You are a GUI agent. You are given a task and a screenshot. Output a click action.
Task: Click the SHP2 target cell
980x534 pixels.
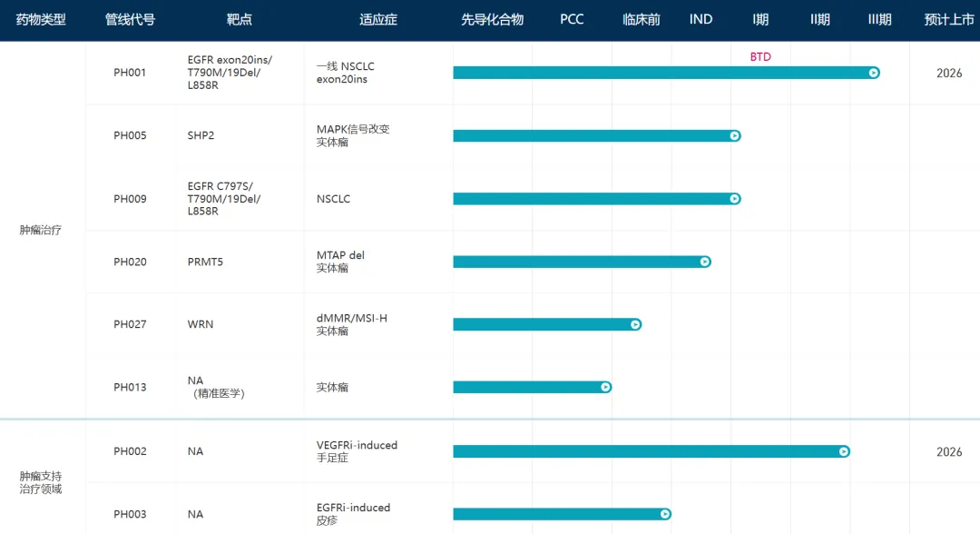[201, 136]
